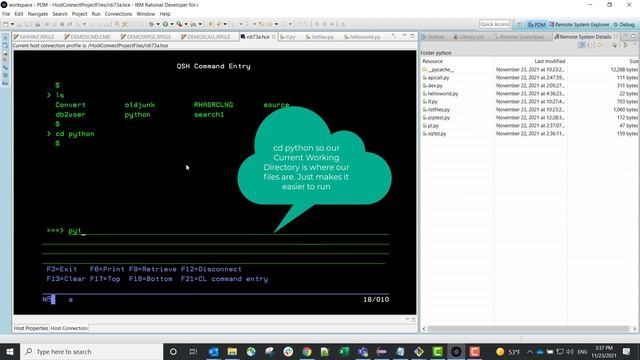The image size is (640, 360).
Task: Maximize the Remote System Details view
Action: (x=633, y=36)
